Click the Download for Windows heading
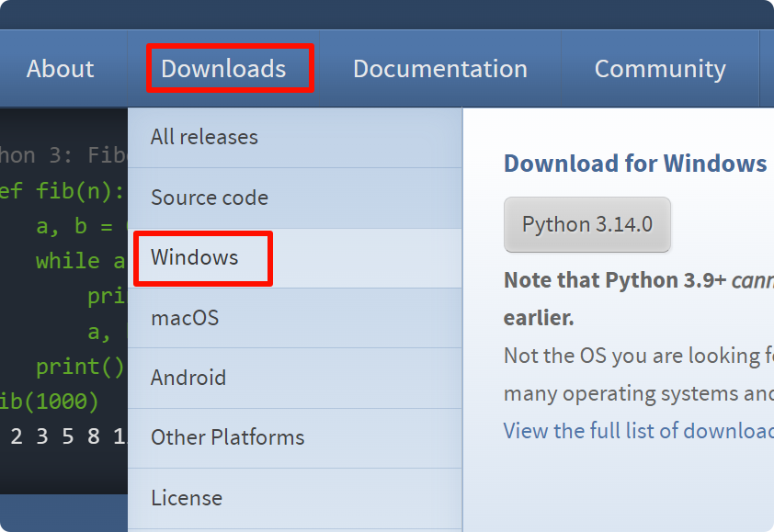This screenshot has height=532, width=774. (634, 164)
